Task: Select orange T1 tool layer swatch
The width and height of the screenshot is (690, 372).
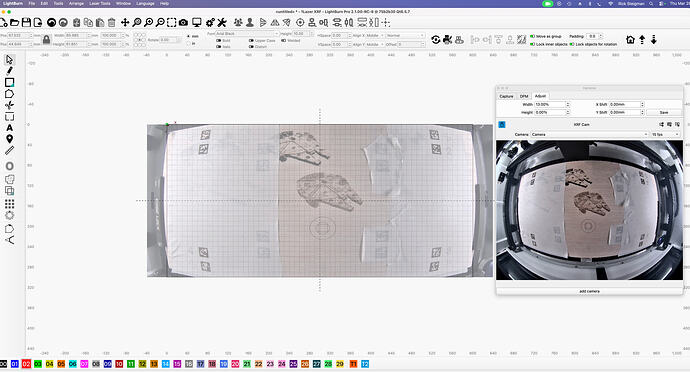Action: pos(353,364)
